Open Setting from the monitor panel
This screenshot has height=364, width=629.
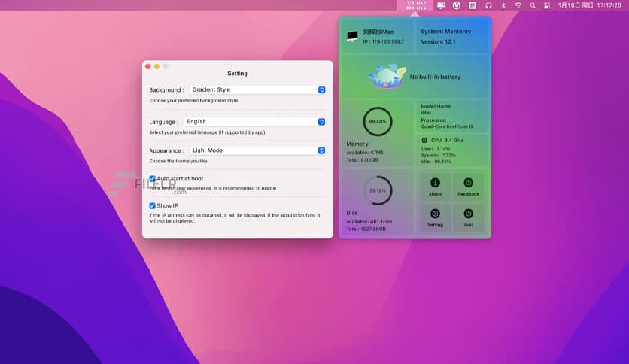[x=435, y=217]
